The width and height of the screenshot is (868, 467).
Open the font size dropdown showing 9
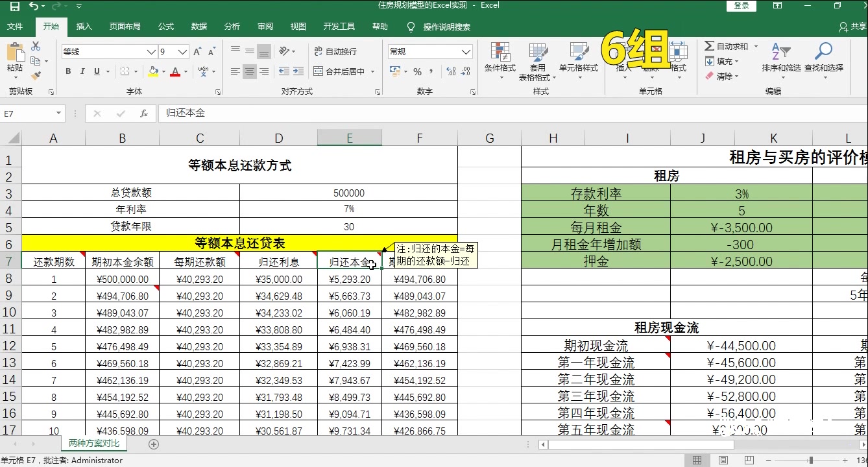pos(182,52)
